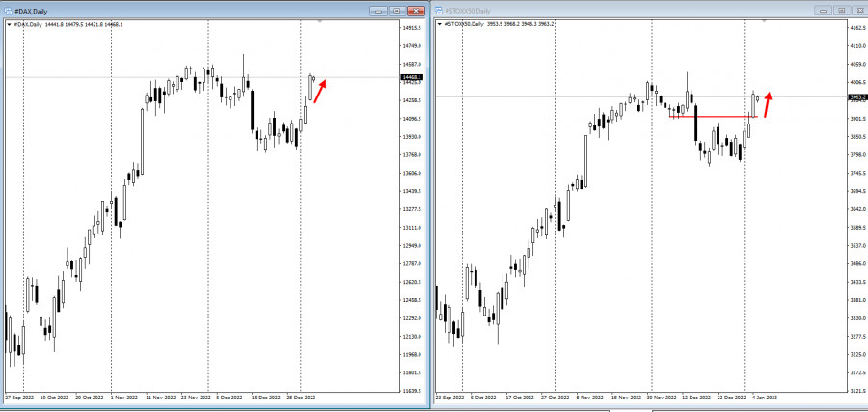This screenshot has height=412, width=868.
Task: Click 12620.5 on the DAX price scale
Action: tap(414, 282)
